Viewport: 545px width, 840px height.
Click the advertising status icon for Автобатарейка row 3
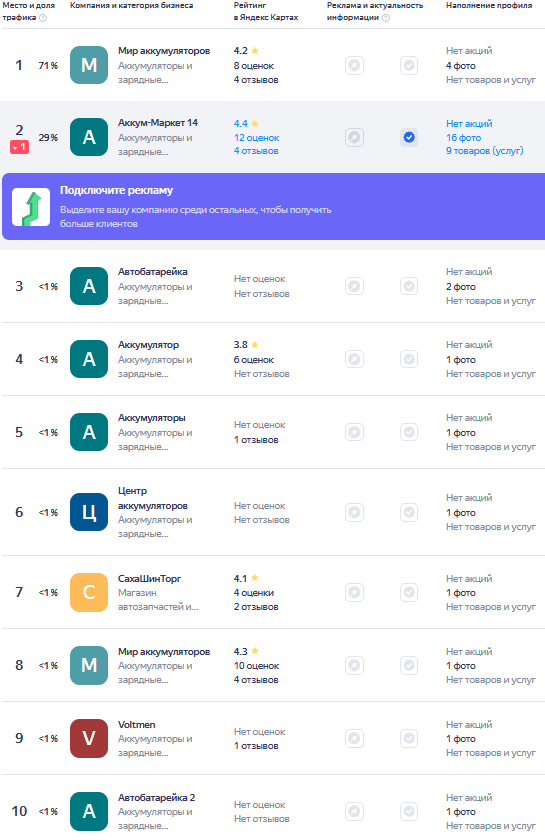(354, 286)
